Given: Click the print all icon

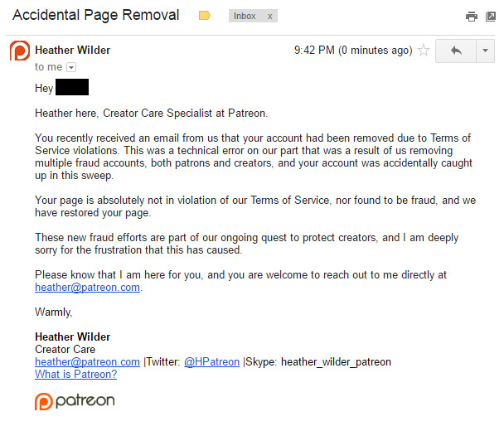Looking at the screenshot, I should pos(471,17).
